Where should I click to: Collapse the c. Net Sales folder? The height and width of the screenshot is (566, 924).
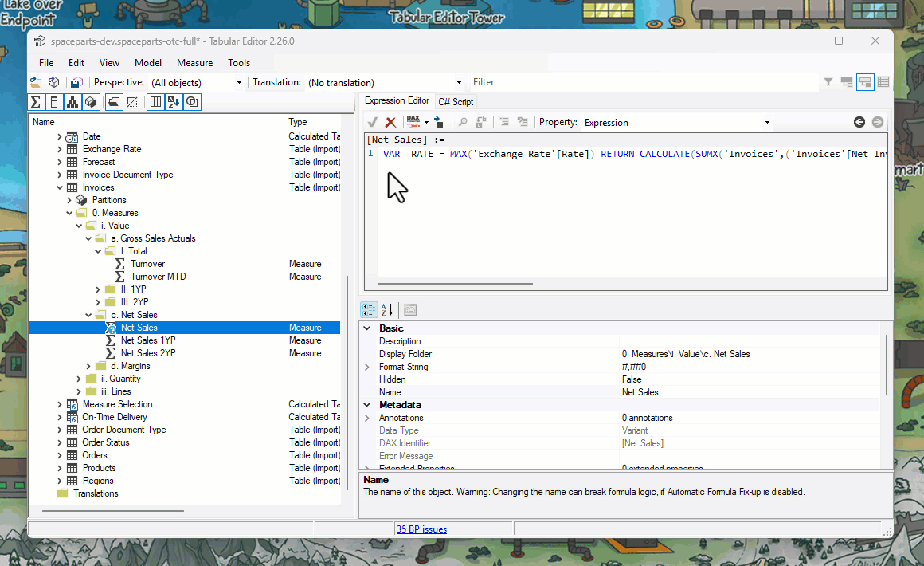pyautogui.click(x=88, y=314)
